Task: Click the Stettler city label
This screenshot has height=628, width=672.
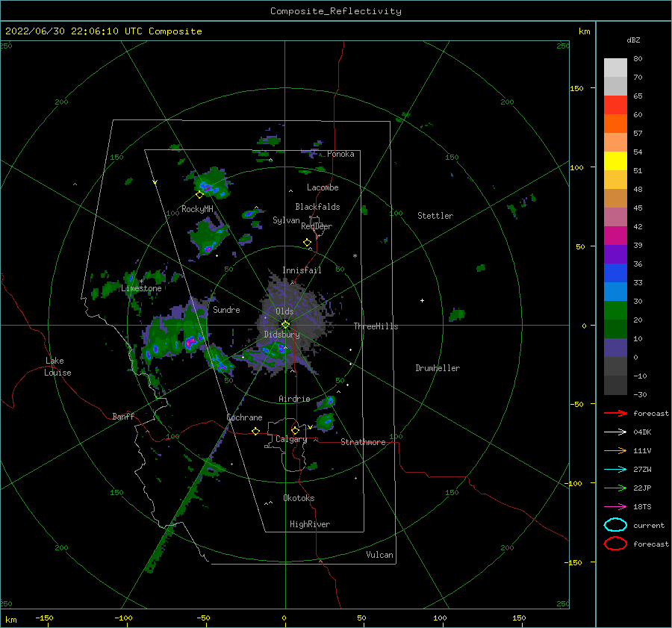Action: (x=435, y=216)
